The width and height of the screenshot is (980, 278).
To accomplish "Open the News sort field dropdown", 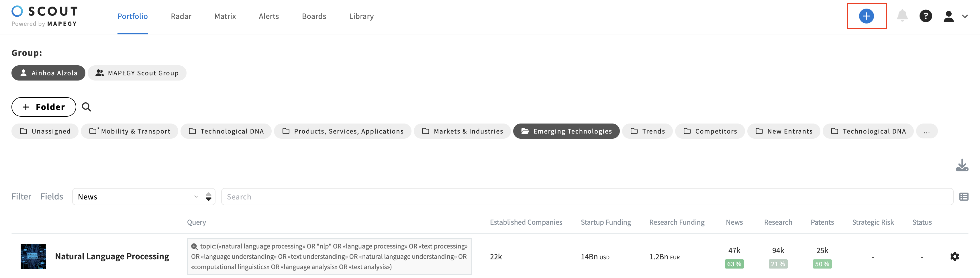I will (137, 197).
